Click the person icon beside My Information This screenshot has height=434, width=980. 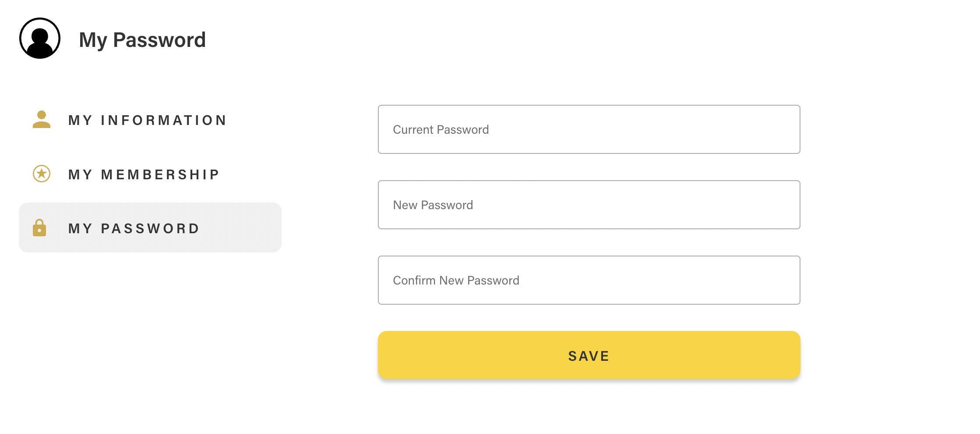point(42,119)
